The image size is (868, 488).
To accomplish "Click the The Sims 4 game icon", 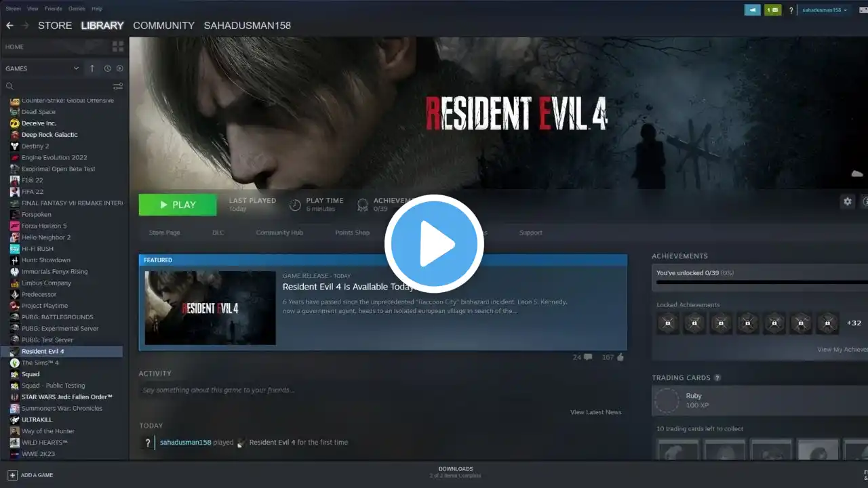I will pyautogui.click(x=15, y=363).
